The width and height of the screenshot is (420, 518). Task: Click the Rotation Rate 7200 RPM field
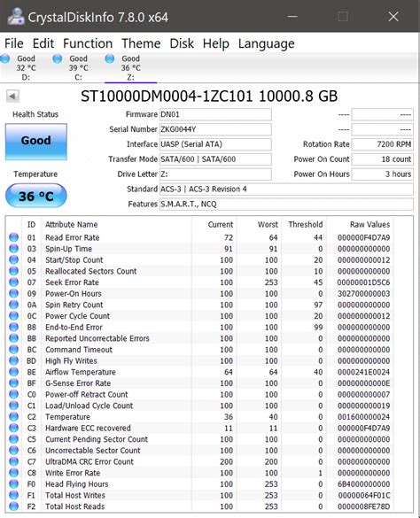click(x=382, y=144)
